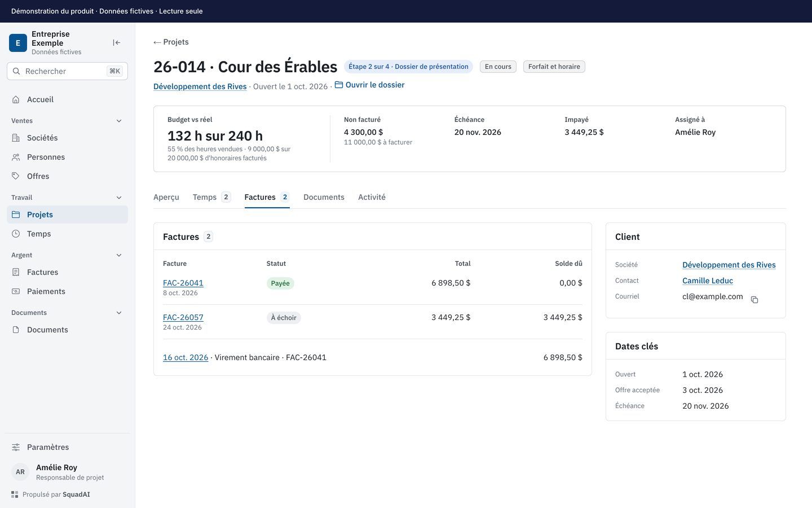Click the Documents file icon in sidebar
This screenshot has width=812, height=508.
click(16, 330)
